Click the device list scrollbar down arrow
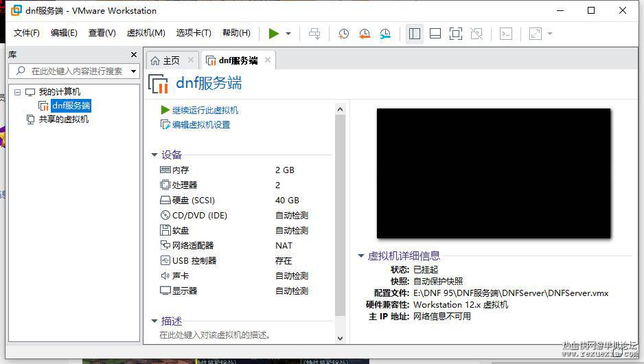Image resolution: width=644 pixels, height=364 pixels. click(x=340, y=339)
